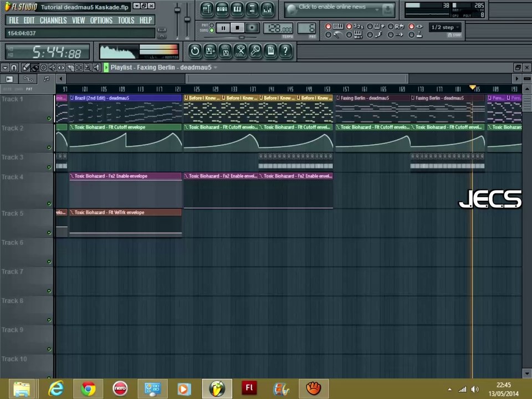The width and height of the screenshot is (532, 399).
Task: Open the playlist view icon
Action: 207,9
